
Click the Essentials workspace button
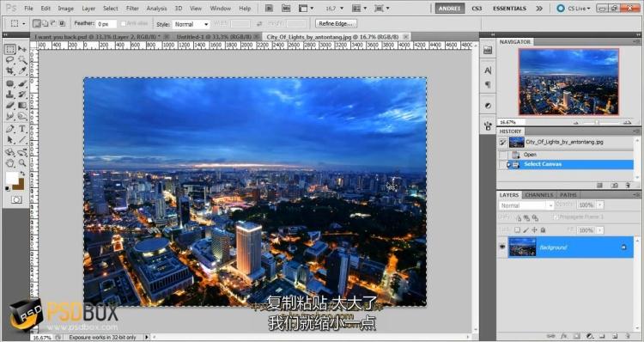pyautogui.click(x=509, y=9)
